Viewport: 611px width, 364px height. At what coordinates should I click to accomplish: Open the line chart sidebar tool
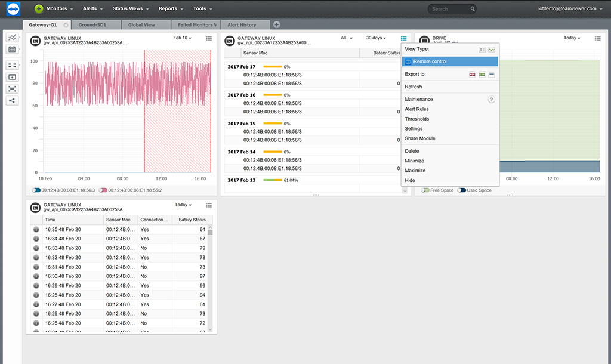(x=13, y=38)
